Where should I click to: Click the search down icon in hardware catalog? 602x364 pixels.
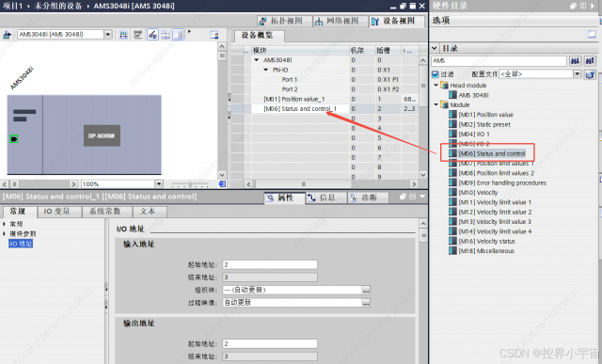click(x=575, y=60)
